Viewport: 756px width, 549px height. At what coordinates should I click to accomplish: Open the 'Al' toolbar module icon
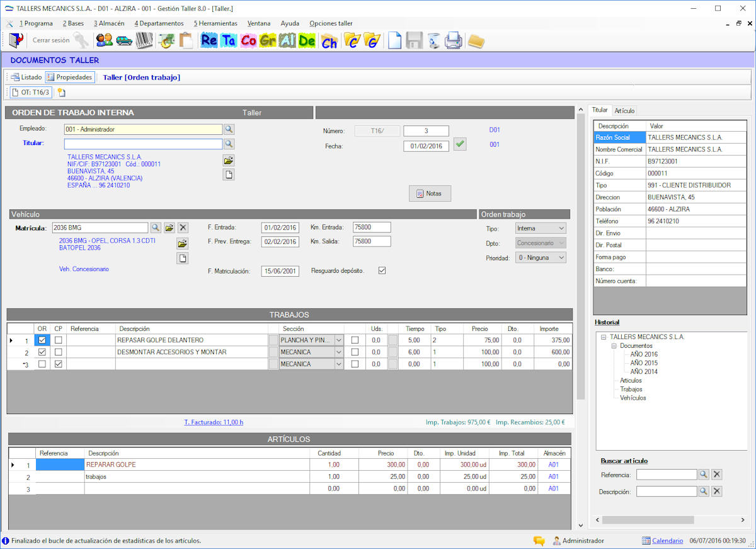(287, 40)
